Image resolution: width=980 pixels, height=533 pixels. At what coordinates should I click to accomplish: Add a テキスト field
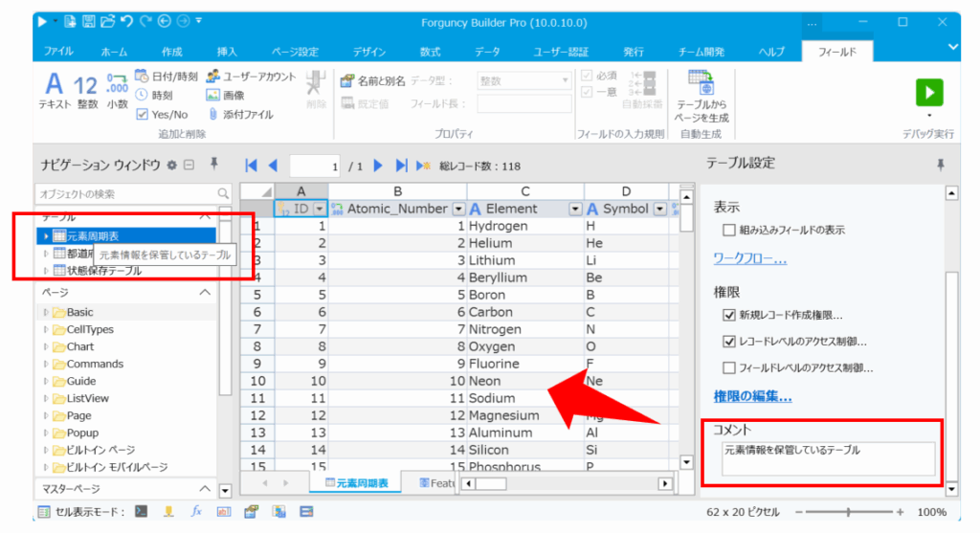point(55,91)
